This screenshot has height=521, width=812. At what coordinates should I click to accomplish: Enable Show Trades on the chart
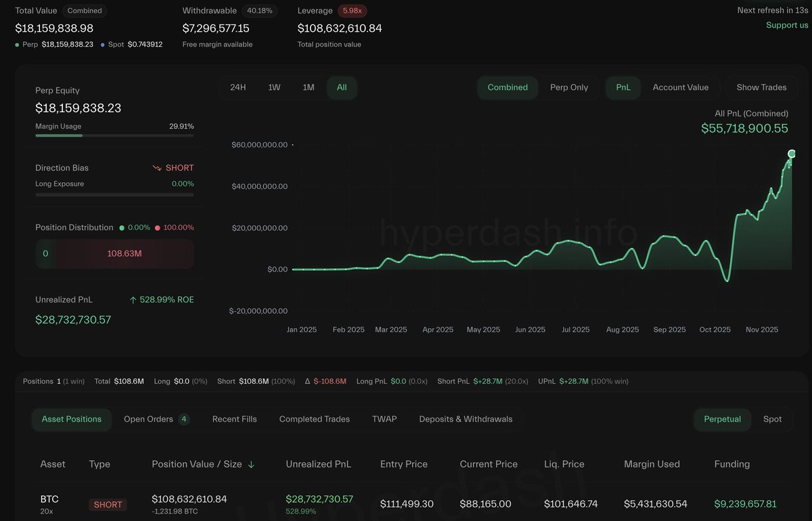pyautogui.click(x=762, y=87)
